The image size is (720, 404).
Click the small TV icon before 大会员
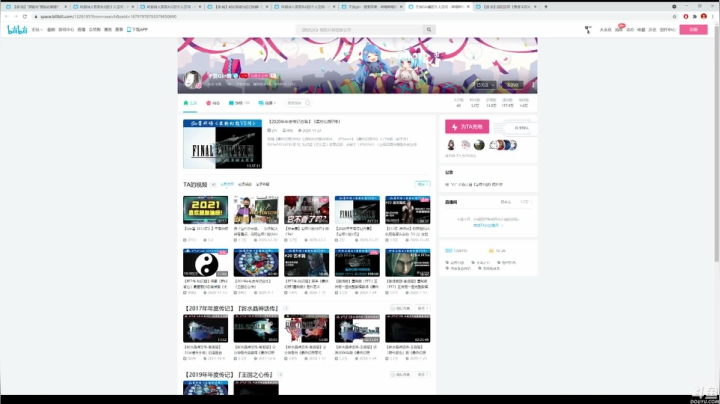588,29
